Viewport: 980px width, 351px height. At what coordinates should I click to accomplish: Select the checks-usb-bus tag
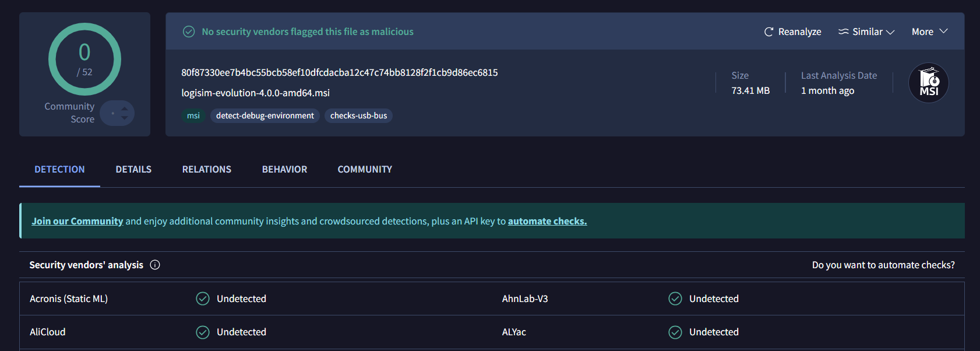coord(358,115)
